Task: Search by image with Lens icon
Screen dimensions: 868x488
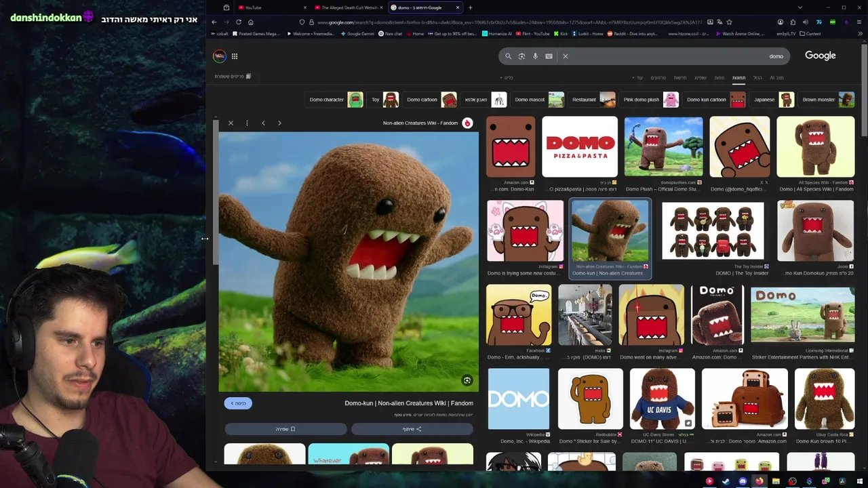Action: click(x=521, y=56)
